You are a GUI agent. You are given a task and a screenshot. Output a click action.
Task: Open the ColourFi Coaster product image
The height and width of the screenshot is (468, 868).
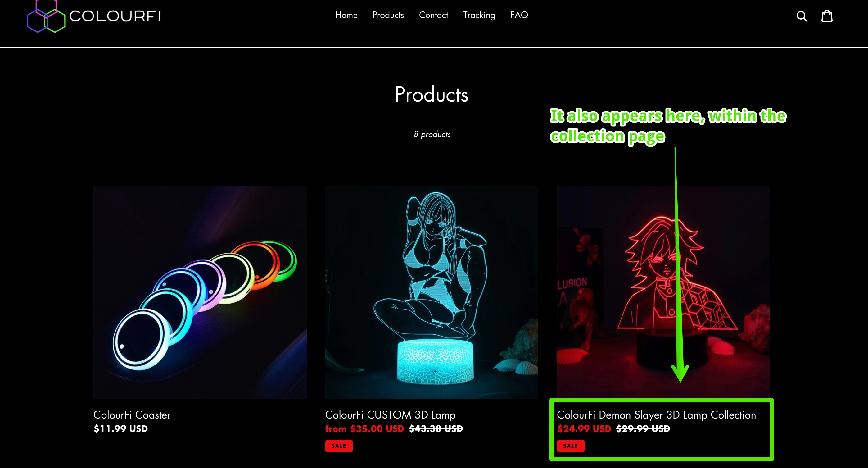(x=200, y=292)
